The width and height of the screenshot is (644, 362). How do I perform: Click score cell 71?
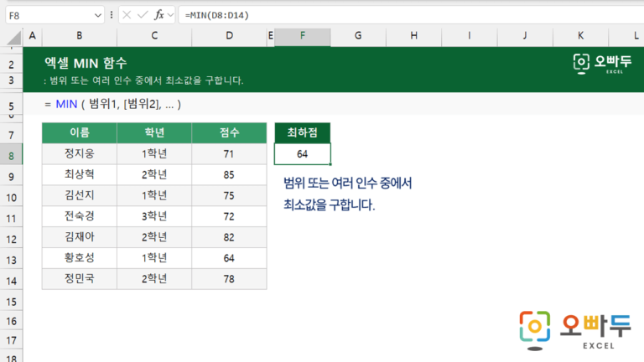(229, 154)
